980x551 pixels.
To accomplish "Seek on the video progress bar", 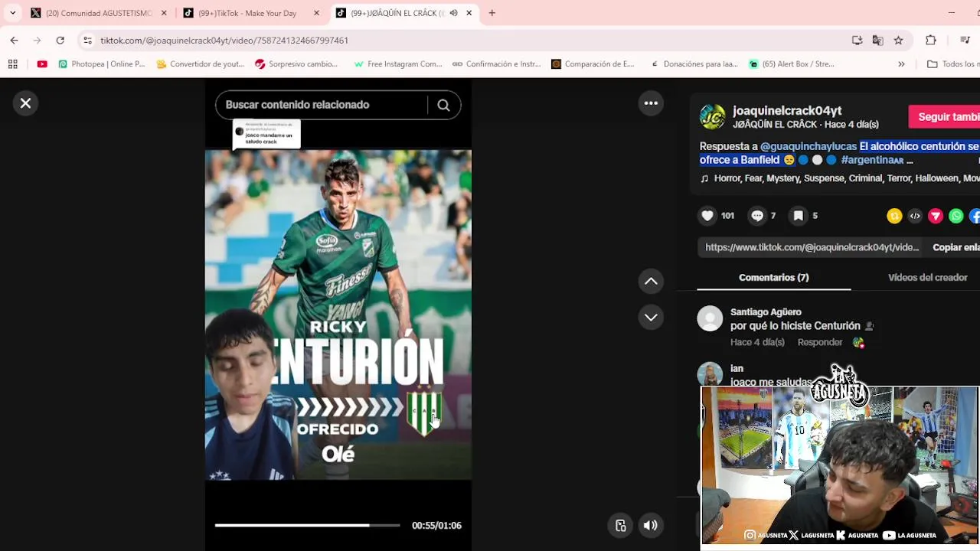I will (x=307, y=525).
